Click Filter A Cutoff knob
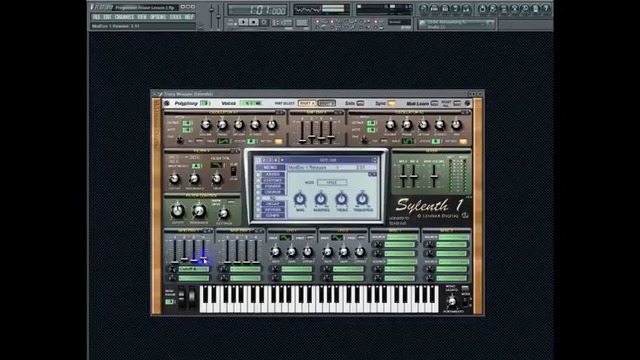This screenshot has width=640, height=360. [x=175, y=179]
